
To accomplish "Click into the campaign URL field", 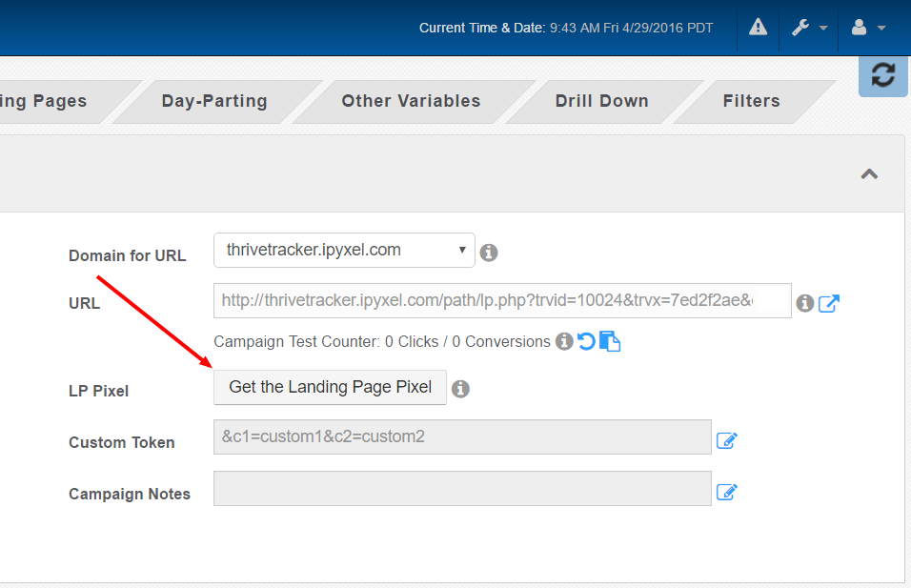I will (x=502, y=300).
